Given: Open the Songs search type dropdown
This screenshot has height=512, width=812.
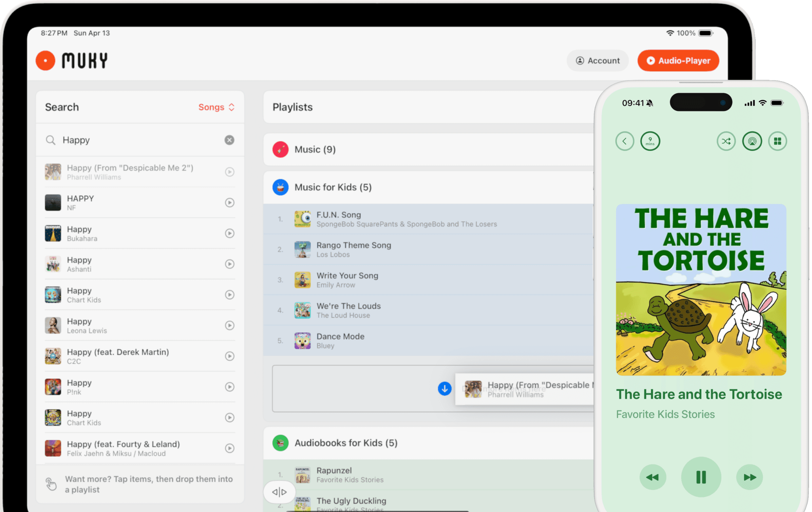Looking at the screenshot, I should pyautogui.click(x=216, y=107).
